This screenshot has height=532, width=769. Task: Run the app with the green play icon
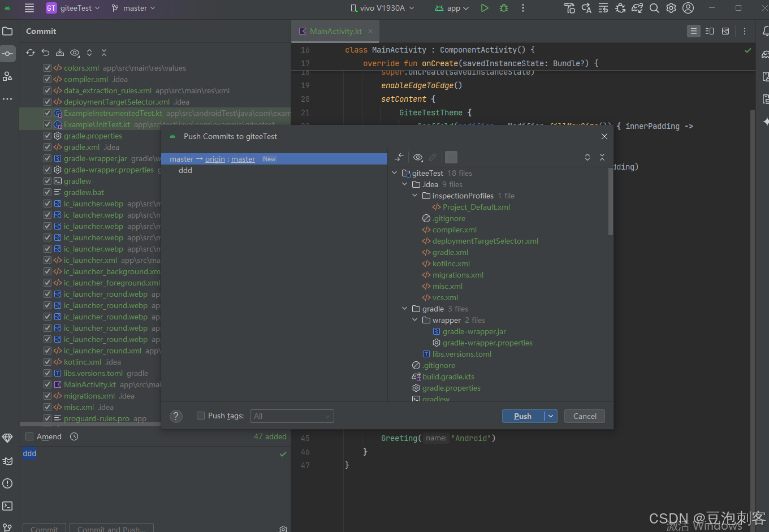pyautogui.click(x=485, y=8)
